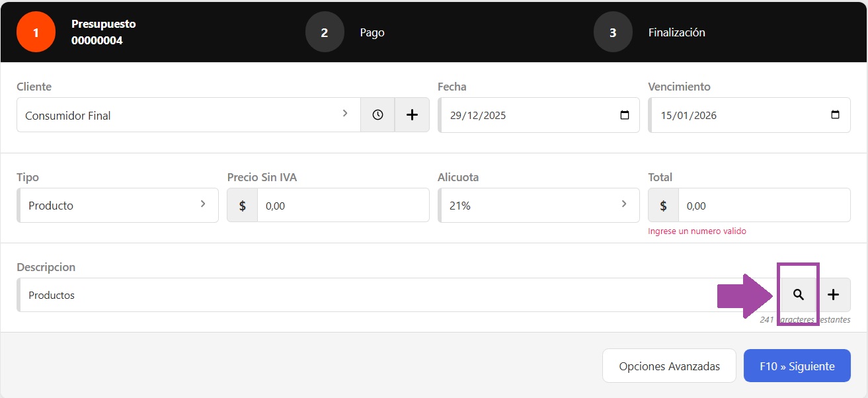Focus the Precio Sin IVA amount field

pyautogui.click(x=342, y=206)
